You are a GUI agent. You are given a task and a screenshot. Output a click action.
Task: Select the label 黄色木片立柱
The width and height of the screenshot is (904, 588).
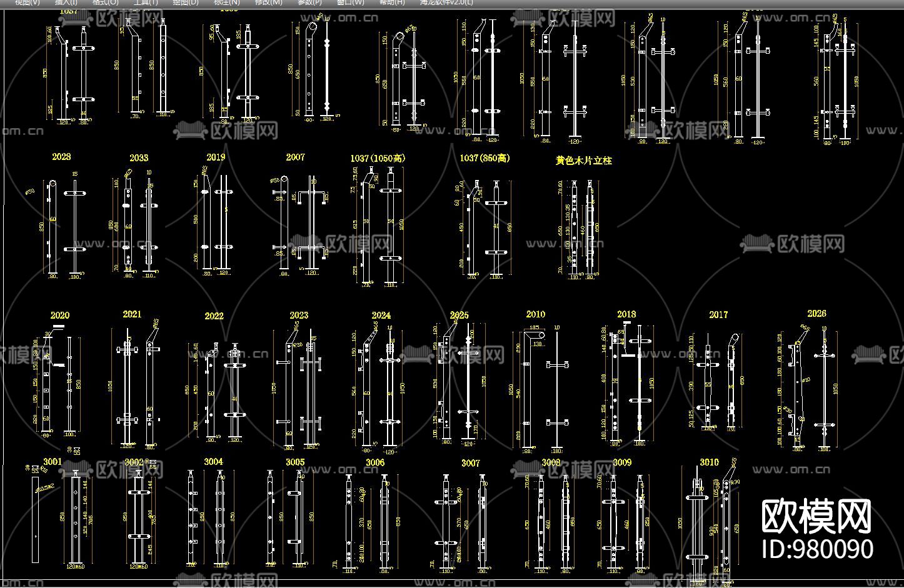click(x=583, y=161)
